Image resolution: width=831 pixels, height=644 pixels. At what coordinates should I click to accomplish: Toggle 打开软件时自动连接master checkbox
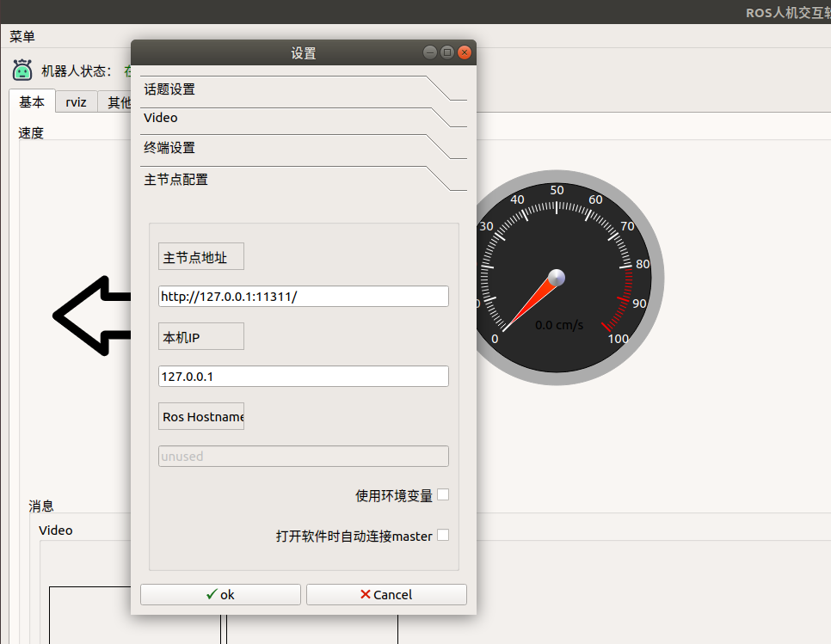(443, 535)
